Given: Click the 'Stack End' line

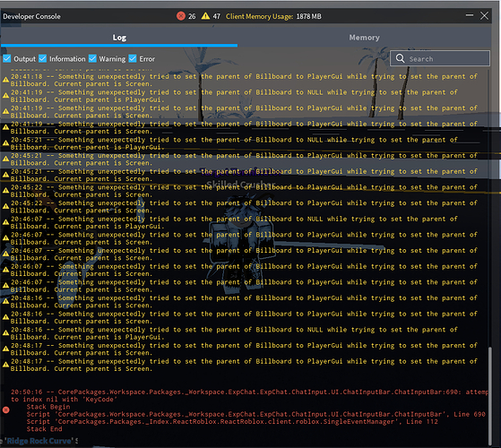Looking at the screenshot, I should click(x=45, y=429).
